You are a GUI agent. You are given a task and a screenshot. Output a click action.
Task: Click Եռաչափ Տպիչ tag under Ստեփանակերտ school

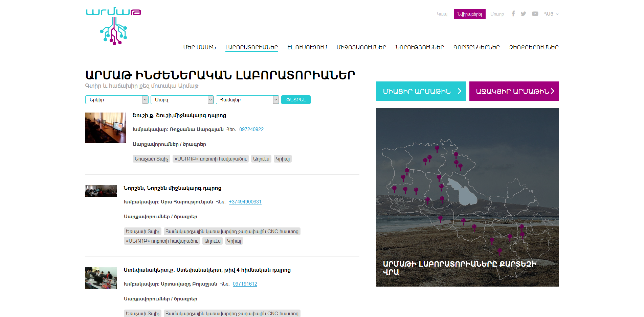pos(142,313)
